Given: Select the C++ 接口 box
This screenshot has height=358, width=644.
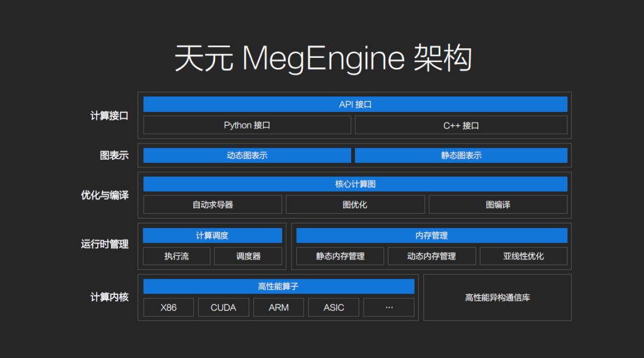Looking at the screenshot, I should coord(461,125).
